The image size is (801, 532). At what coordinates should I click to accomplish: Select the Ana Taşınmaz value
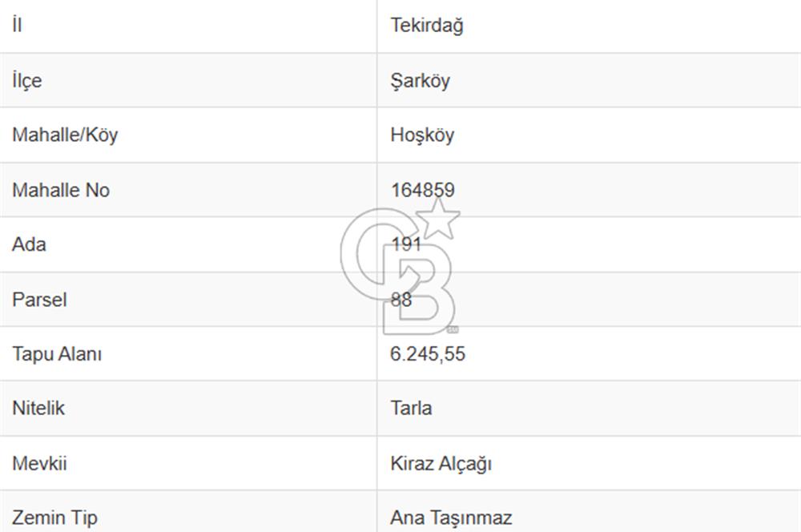[451, 518]
